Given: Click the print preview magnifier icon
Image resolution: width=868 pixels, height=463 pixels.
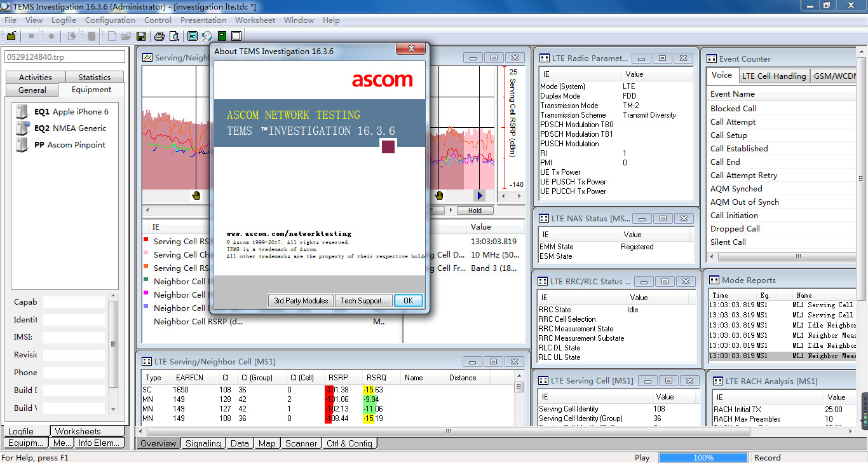Looking at the screenshot, I should coord(173,36).
